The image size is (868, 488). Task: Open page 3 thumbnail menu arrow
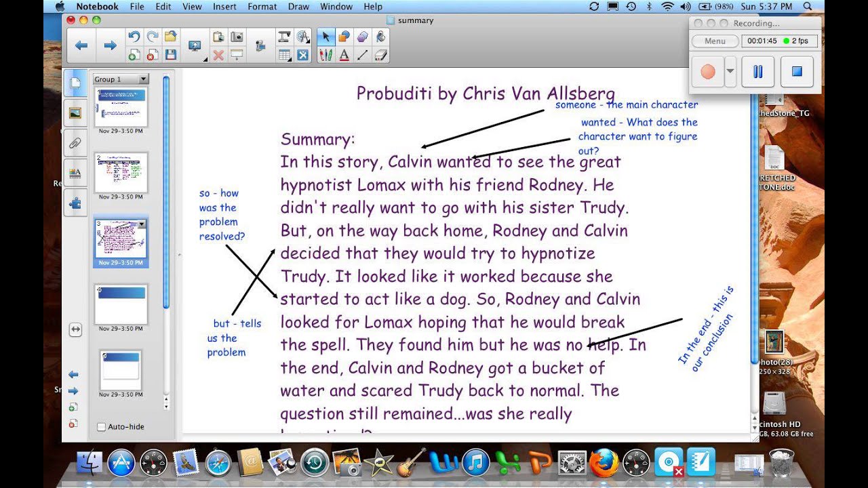click(x=142, y=224)
